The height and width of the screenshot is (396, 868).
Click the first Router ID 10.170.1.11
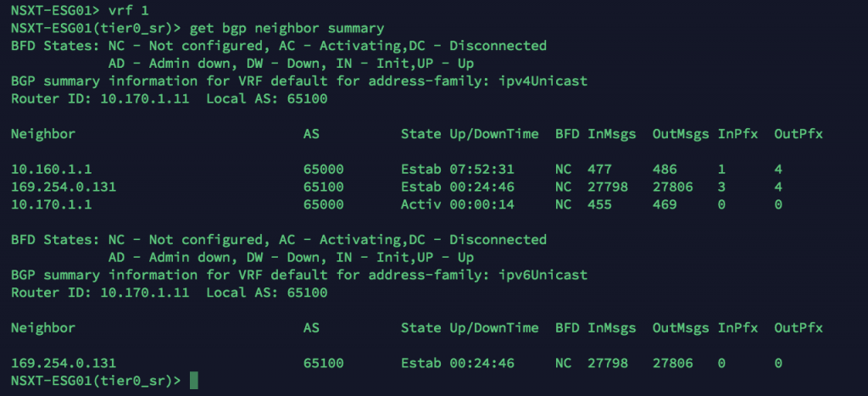(x=144, y=98)
